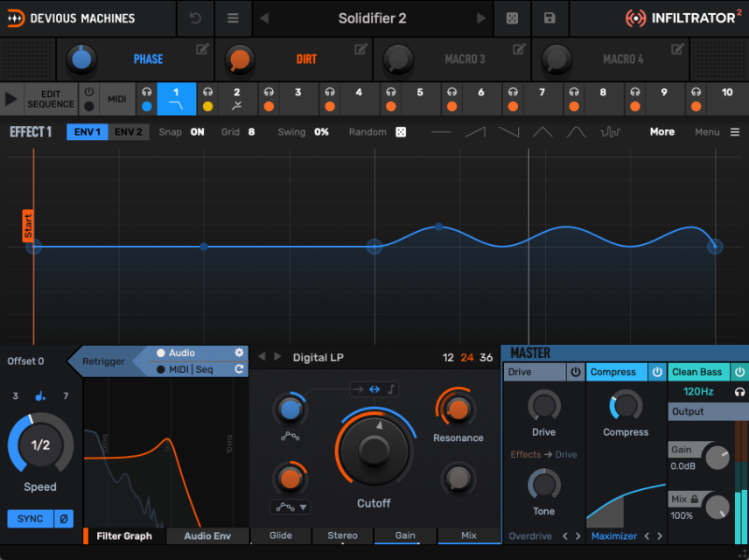Screen dimensions: 749x560
Task: Click the MIDI Seq reset icon
Action: point(240,369)
